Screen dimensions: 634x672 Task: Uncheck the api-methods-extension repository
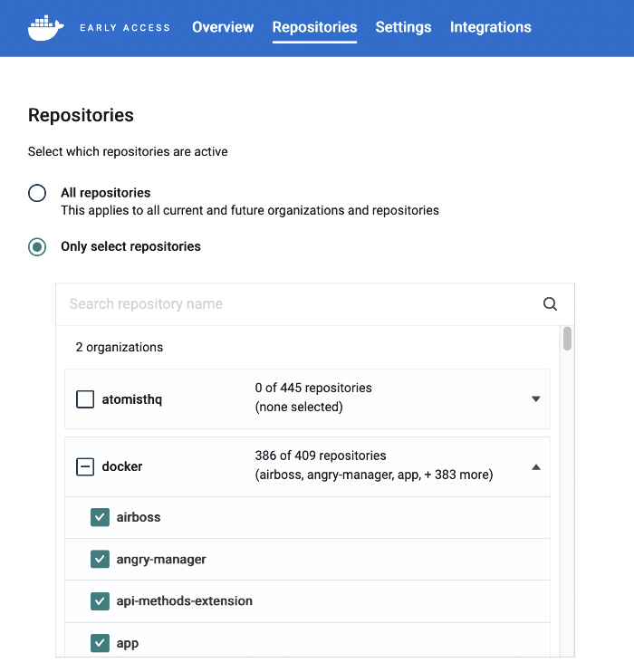pyautogui.click(x=100, y=601)
